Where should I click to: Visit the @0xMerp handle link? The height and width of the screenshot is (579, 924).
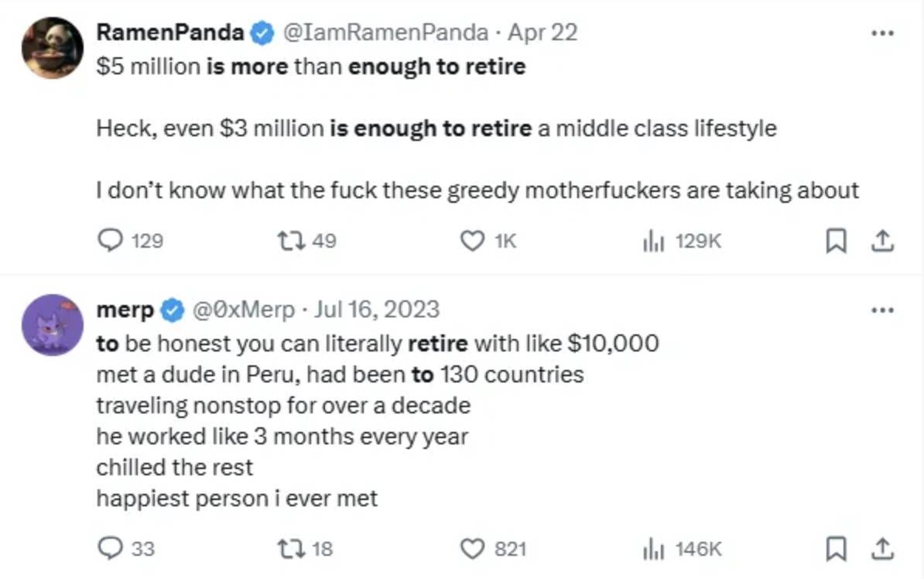click(245, 310)
